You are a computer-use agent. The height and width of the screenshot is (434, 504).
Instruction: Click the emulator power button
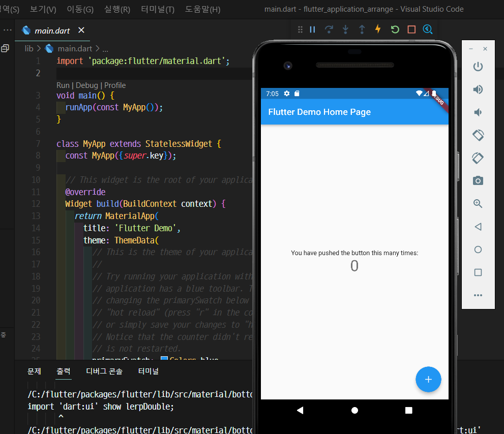click(478, 67)
